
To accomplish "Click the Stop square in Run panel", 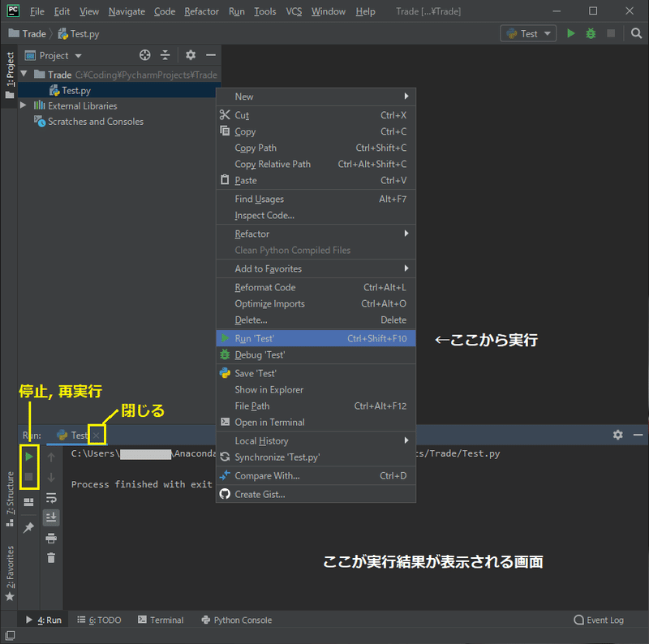I will pos(29,477).
